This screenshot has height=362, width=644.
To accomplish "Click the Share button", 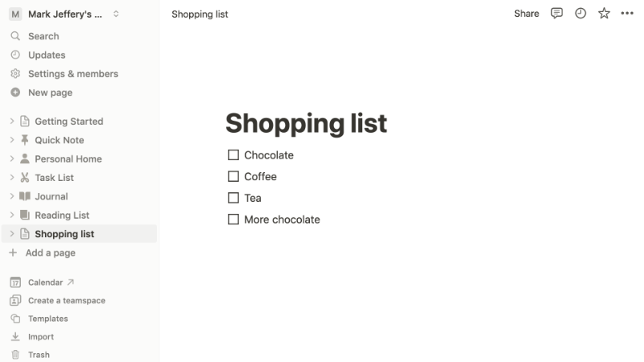I will tap(526, 14).
